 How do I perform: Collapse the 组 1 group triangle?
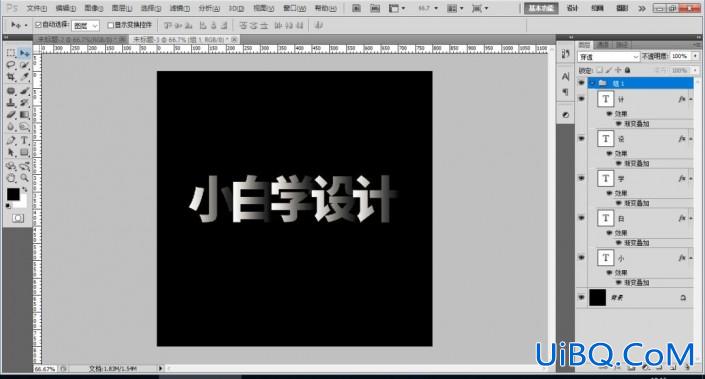click(593, 83)
